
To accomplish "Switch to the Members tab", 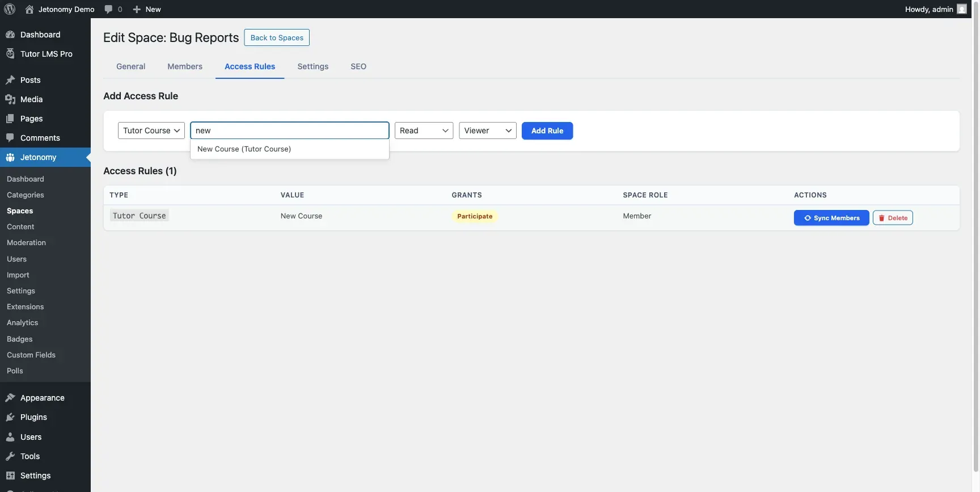I will click(x=185, y=66).
